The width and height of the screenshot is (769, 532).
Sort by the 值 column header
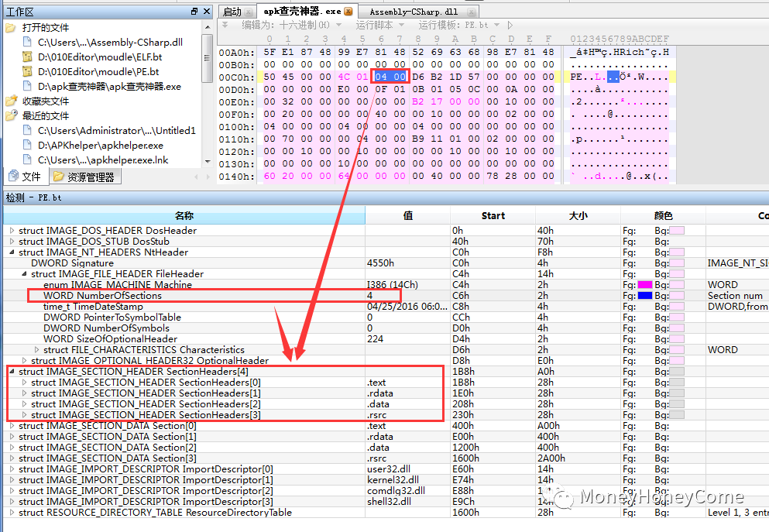(407, 216)
